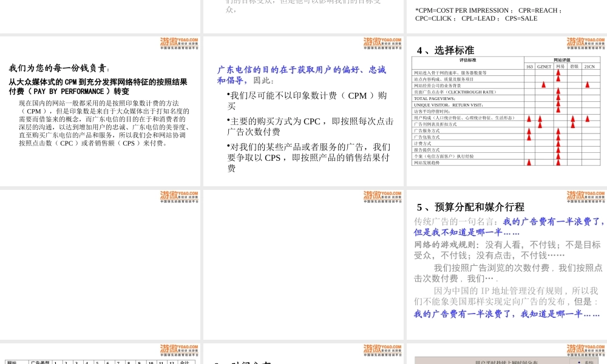Click bullet 主要的购买方式为 CPC
607x364 pixels.
click(310, 127)
